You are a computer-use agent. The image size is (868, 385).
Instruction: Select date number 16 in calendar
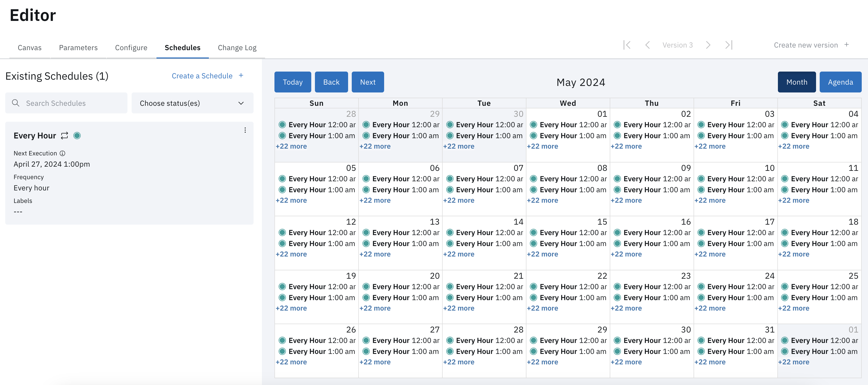686,222
